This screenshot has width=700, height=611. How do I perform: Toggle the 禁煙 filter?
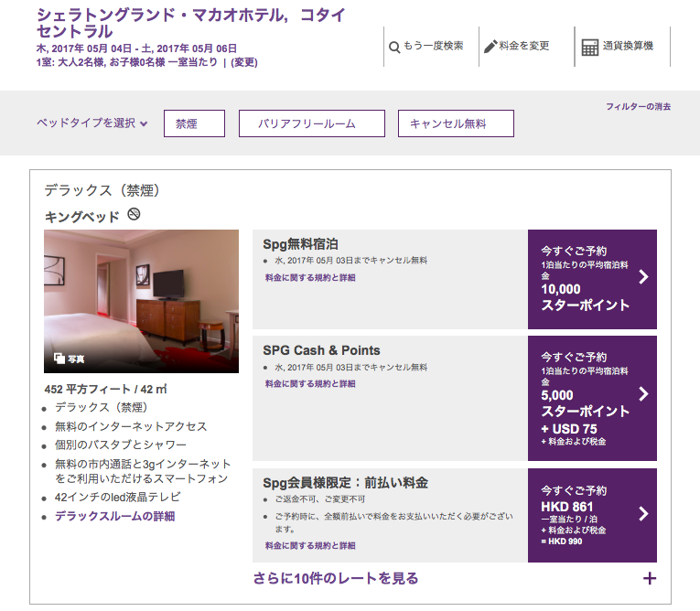click(194, 123)
